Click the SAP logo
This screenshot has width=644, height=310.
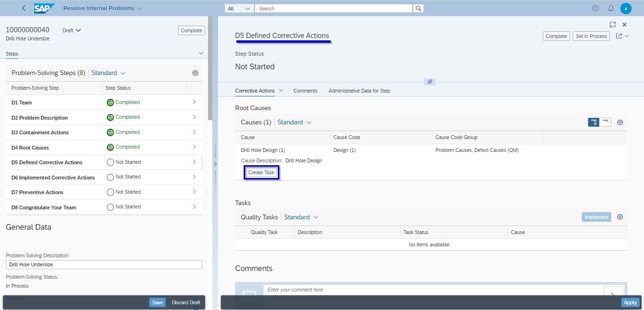point(44,8)
